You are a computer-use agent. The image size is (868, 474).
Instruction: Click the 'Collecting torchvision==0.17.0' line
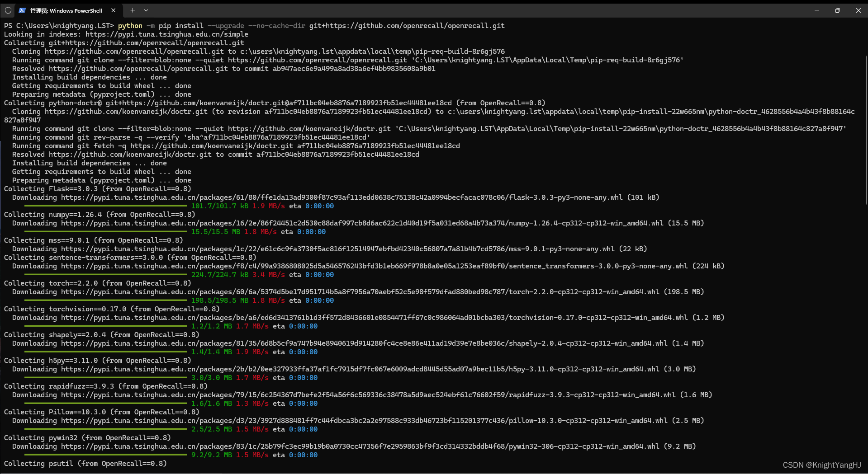click(112, 309)
